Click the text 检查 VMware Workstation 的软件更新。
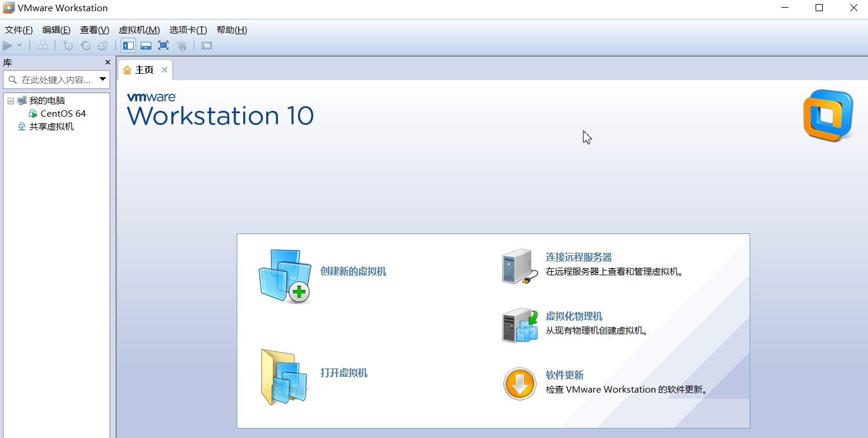 pyautogui.click(x=626, y=390)
